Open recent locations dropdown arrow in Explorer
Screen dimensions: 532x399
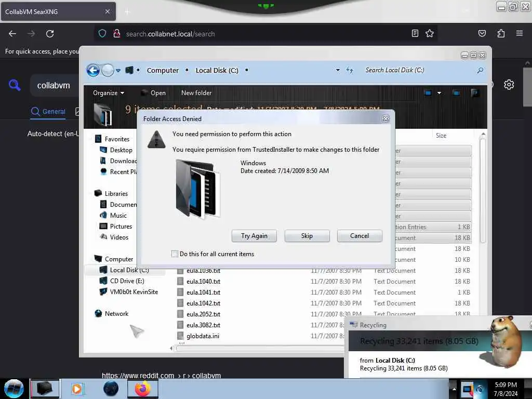(118, 71)
